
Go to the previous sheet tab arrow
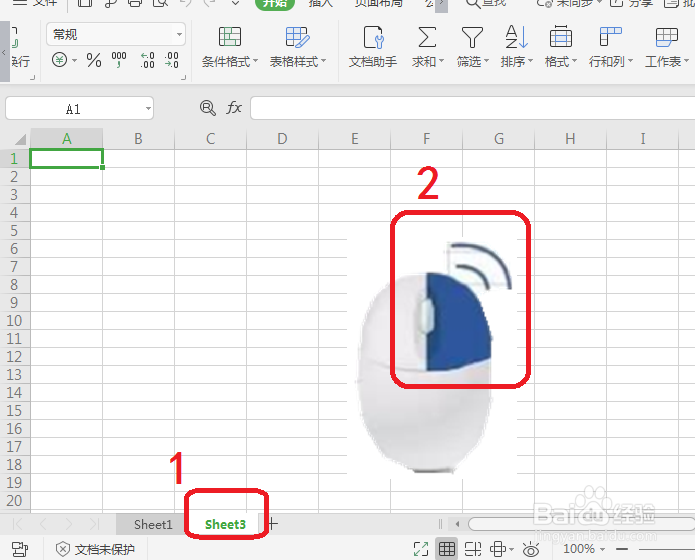coord(43,524)
